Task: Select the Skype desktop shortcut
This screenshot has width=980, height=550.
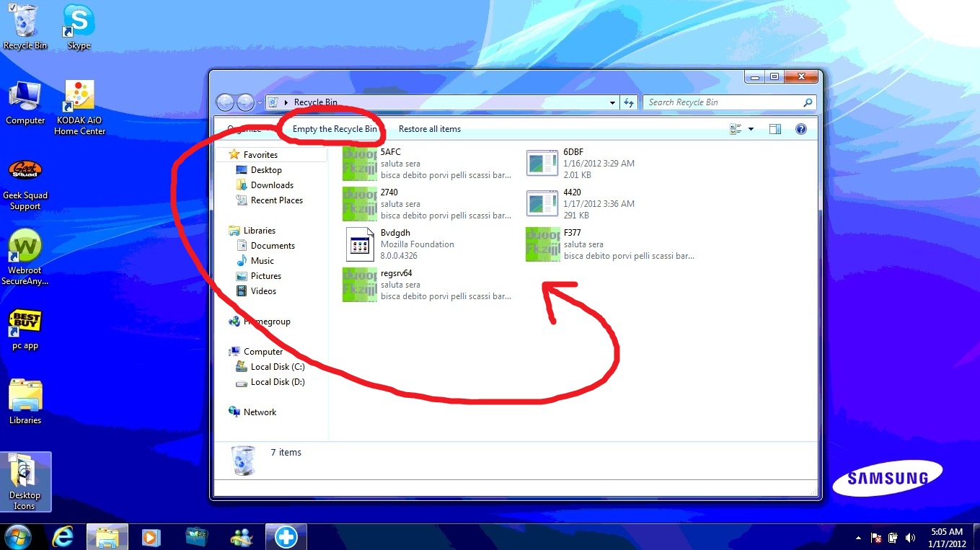Action: tap(79, 27)
